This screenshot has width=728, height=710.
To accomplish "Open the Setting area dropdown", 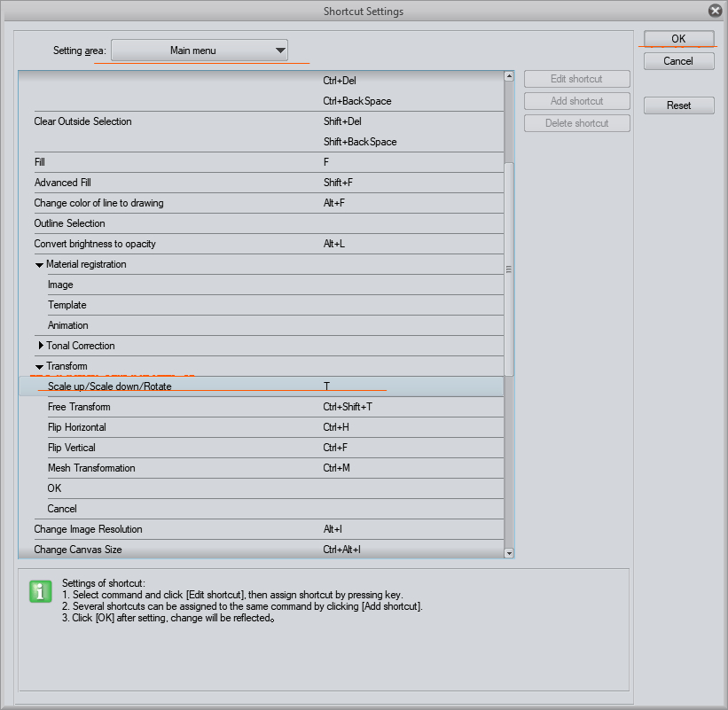I will coord(200,51).
